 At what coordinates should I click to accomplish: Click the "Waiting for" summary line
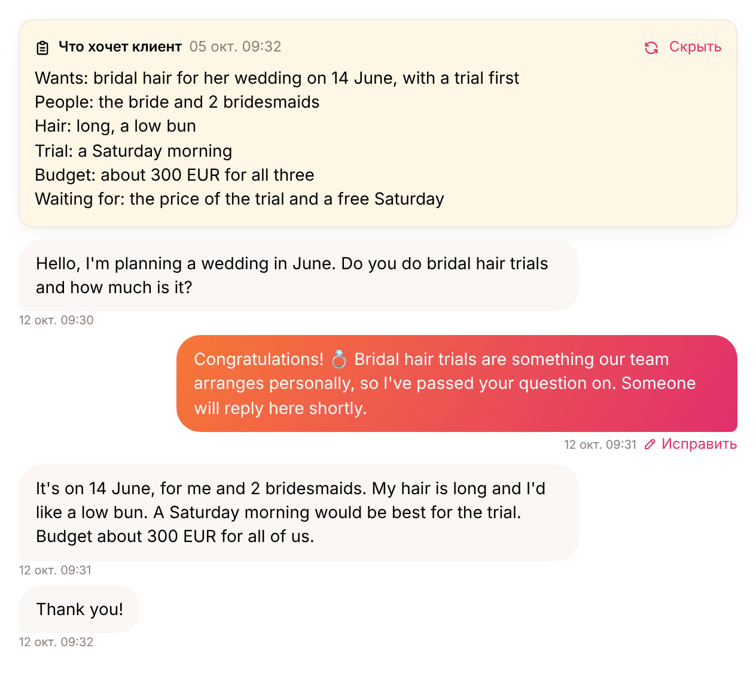(x=239, y=199)
